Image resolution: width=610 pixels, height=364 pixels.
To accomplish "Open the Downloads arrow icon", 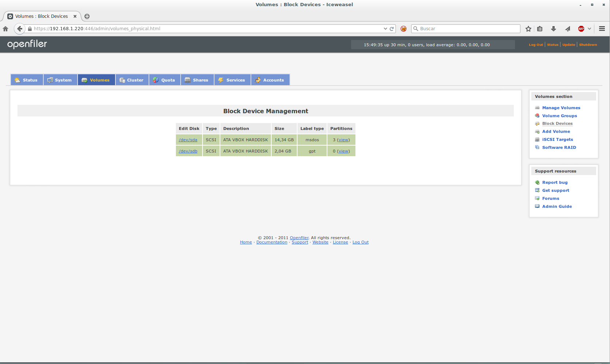I will [x=554, y=29].
